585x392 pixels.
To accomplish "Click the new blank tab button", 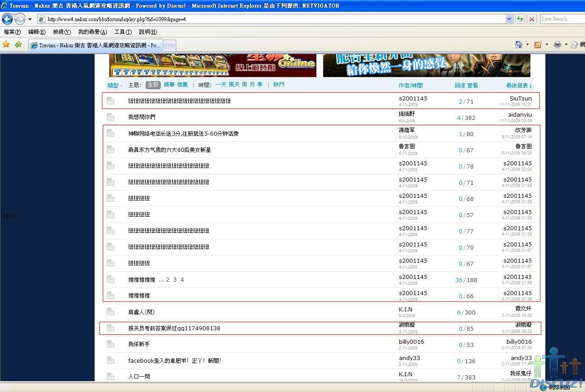I will tap(169, 46).
